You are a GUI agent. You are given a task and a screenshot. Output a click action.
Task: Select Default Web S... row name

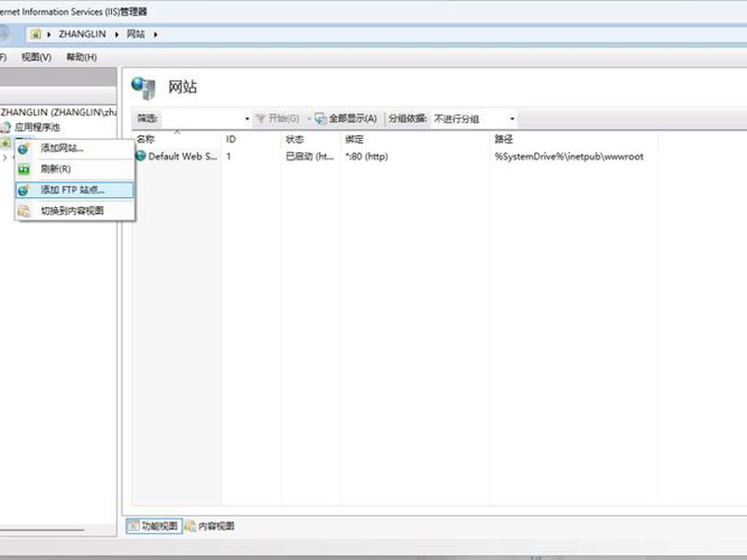click(x=183, y=156)
